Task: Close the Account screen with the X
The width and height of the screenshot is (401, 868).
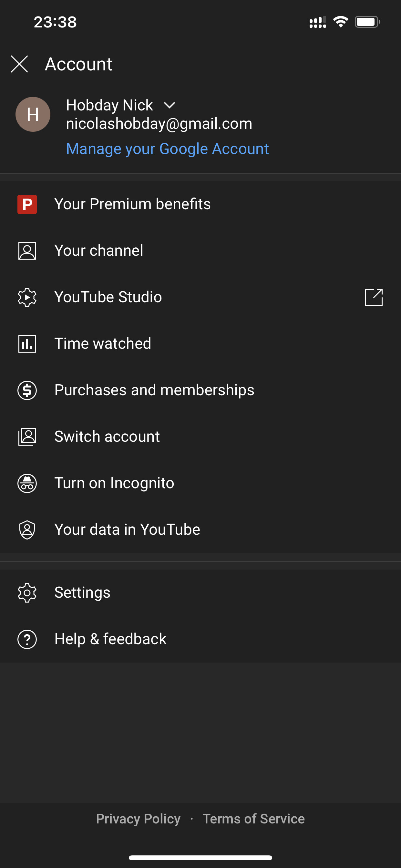Action: [x=19, y=64]
